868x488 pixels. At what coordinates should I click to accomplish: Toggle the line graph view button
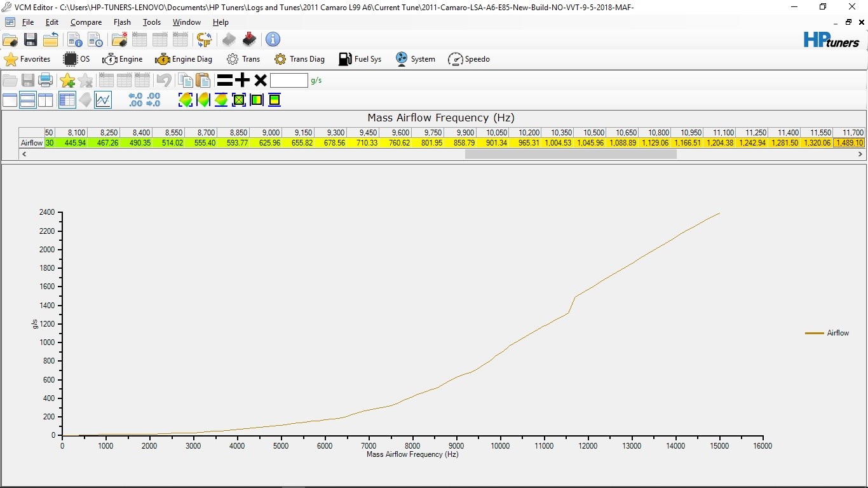(x=103, y=100)
